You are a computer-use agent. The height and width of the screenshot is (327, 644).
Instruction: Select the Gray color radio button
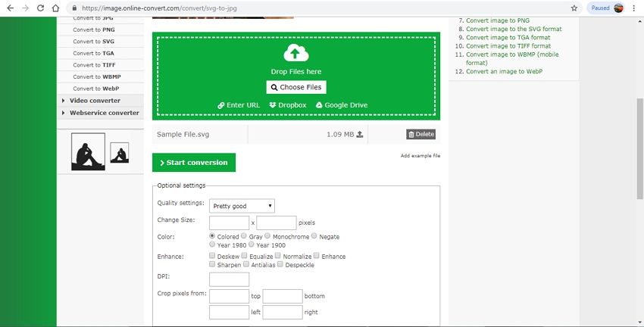click(244, 236)
